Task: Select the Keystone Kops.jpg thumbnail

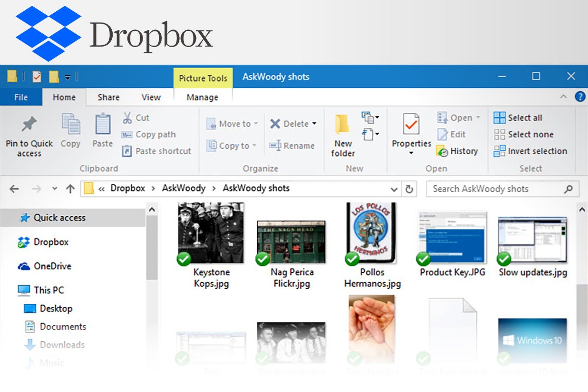Action: point(211,233)
